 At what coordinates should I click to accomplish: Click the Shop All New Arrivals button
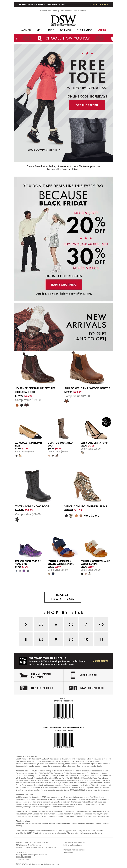[63, 597]
